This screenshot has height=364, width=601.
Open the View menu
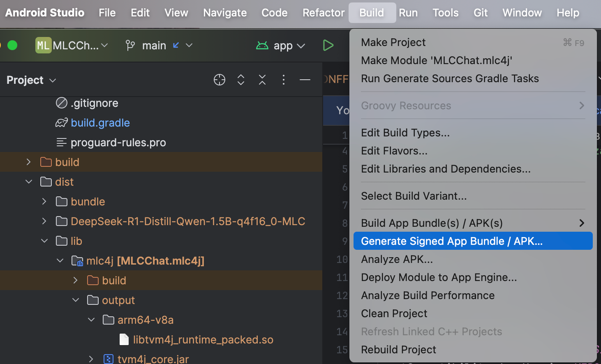176,13
